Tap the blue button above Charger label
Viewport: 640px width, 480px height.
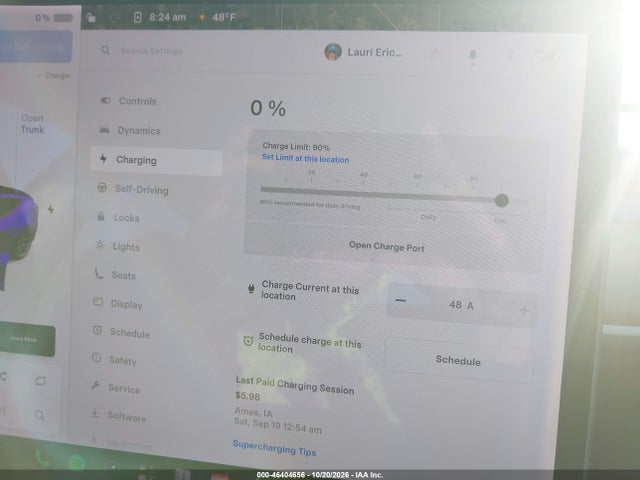(x=36, y=46)
